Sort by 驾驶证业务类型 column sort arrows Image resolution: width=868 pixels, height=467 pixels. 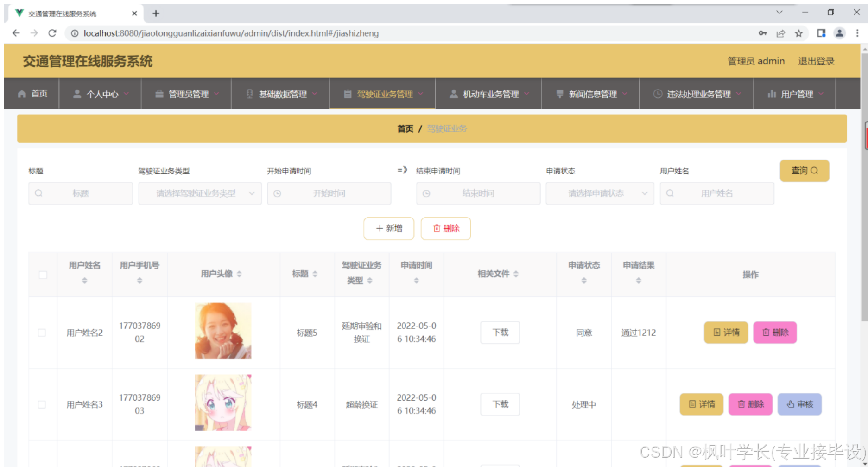pyautogui.click(x=370, y=281)
